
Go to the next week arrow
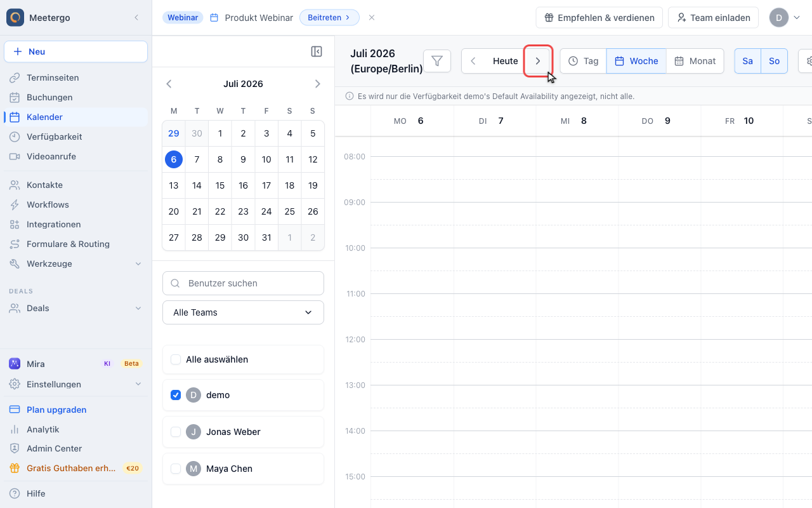[x=538, y=61]
